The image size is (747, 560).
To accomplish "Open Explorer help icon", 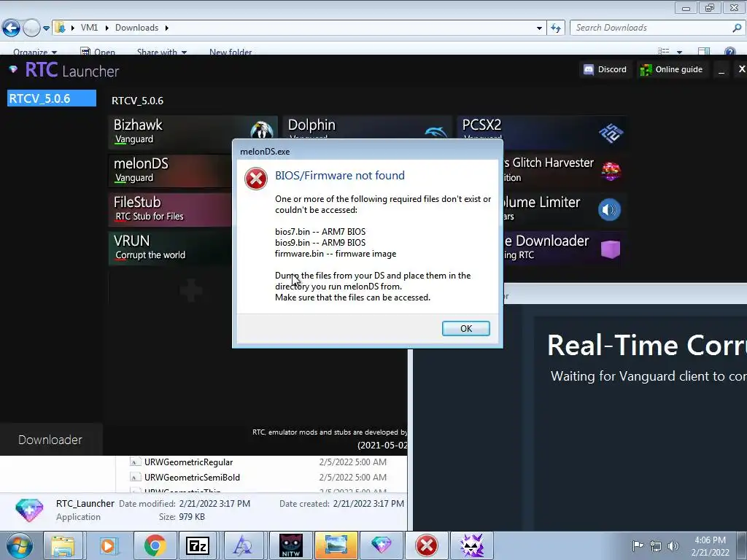I will pos(729,52).
